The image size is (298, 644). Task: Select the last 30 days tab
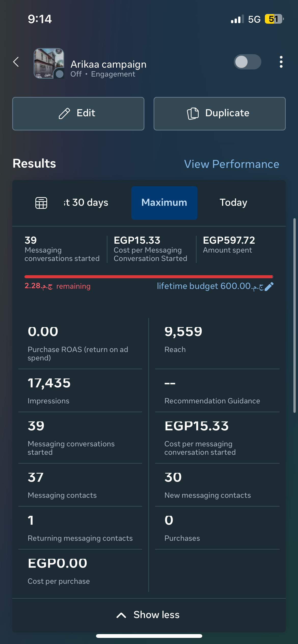point(86,203)
